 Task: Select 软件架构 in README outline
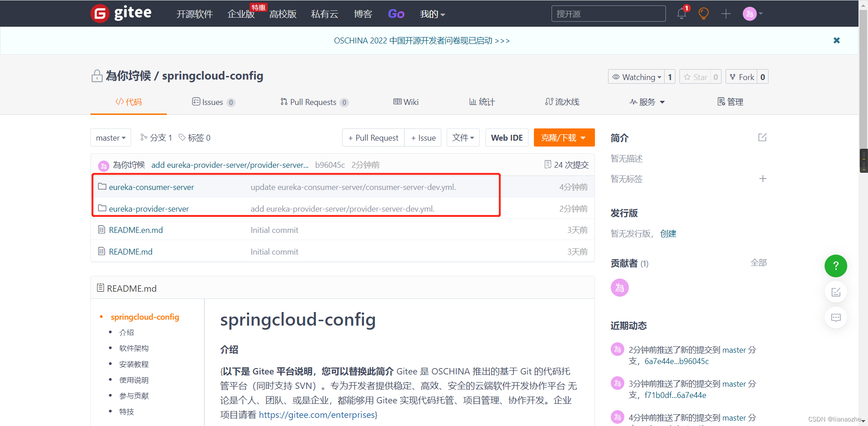134,348
